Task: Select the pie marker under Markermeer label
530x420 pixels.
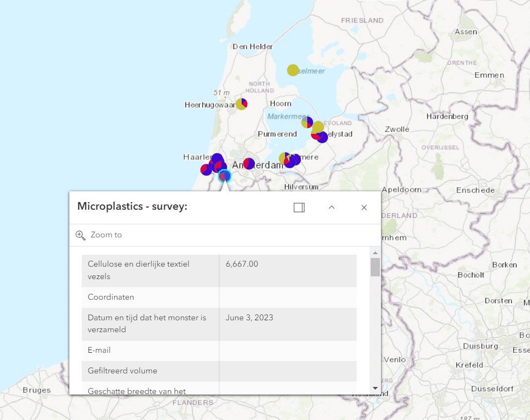Action: click(x=307, y=122)
